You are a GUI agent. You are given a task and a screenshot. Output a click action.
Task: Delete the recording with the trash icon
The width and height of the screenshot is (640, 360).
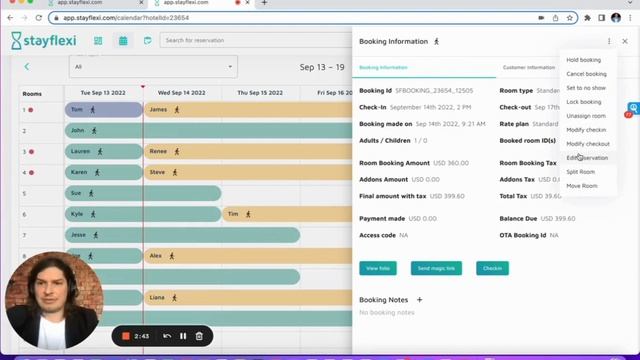(199, 336)
